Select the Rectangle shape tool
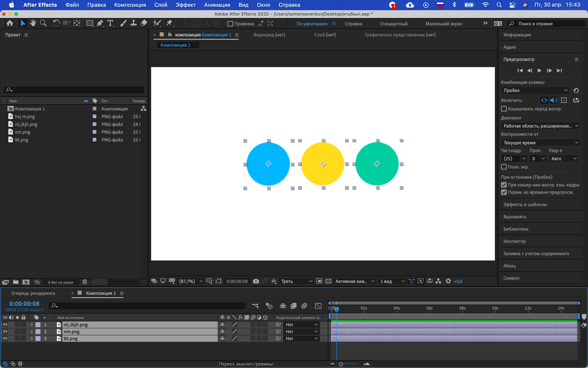 90,23
